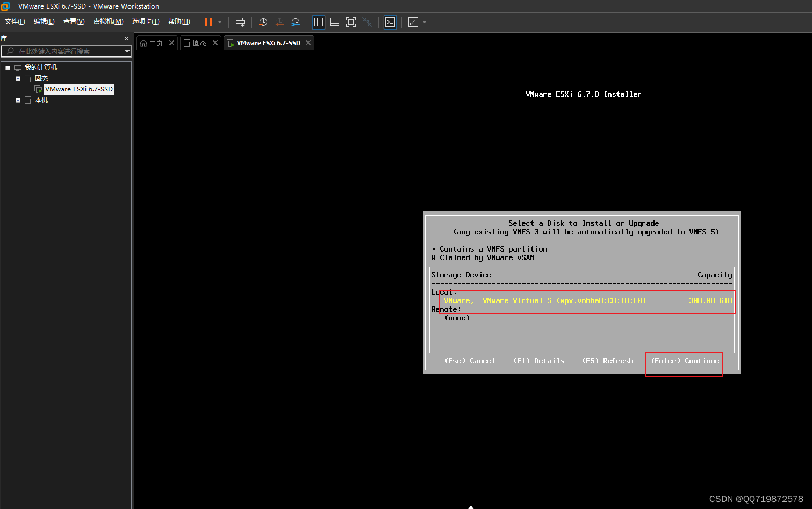Click the 'Capacity' column header

715,275
